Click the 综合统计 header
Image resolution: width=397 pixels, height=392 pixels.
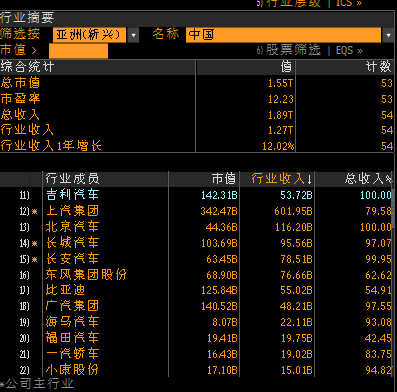click(x=27, y=67)
